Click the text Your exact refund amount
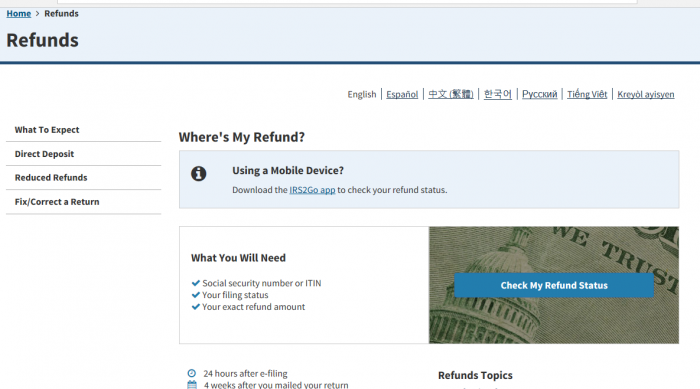700x389 pixels. tap(254, 307)
